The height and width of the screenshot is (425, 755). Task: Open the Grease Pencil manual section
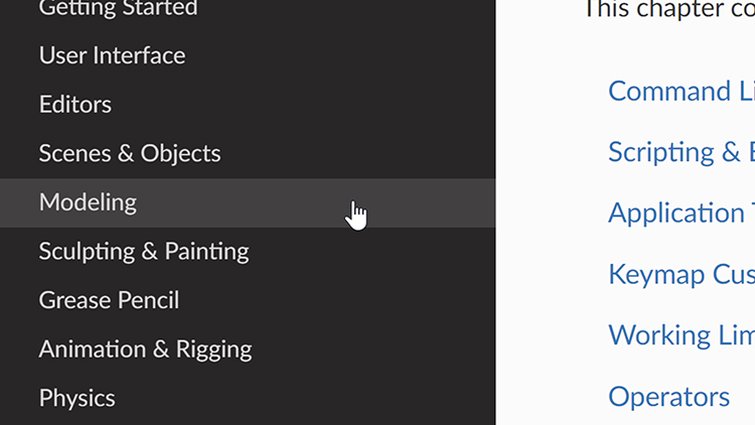pyautogui.click(x=109, y=301)
